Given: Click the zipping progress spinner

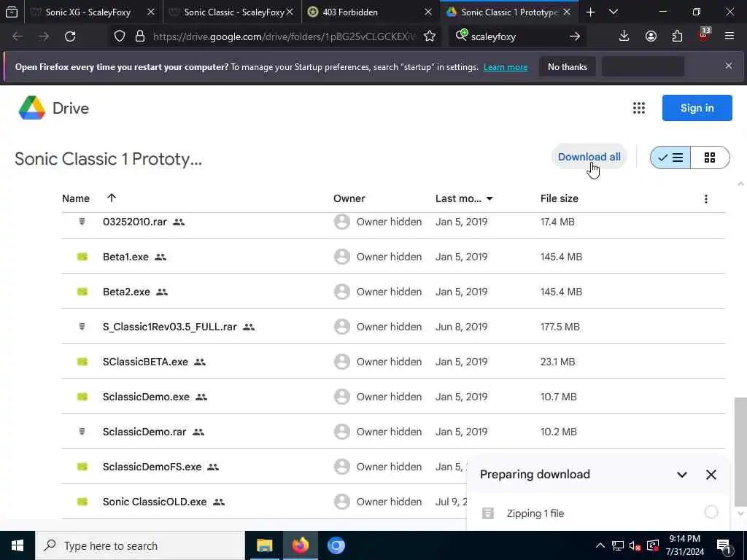Looking at the screenshot, I should (x=711, y=513).
